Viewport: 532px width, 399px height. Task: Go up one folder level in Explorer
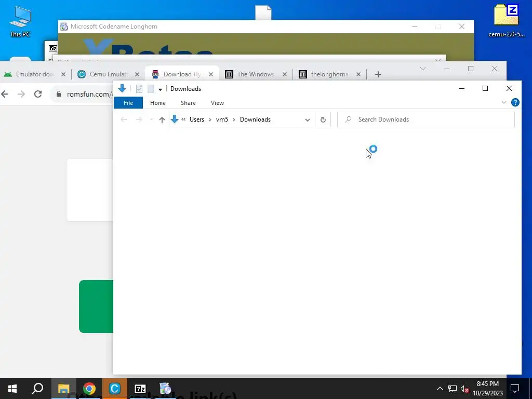pyautogui.click(x=162, y=119)
